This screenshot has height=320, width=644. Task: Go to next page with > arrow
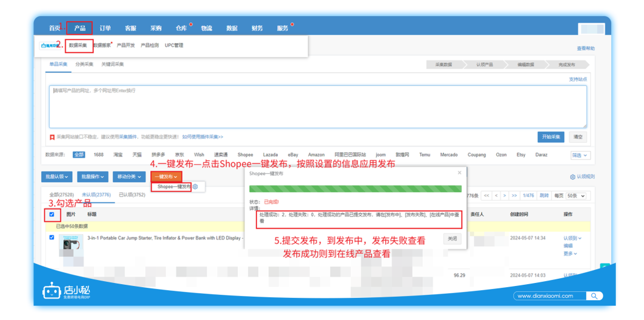coord(504,195)
